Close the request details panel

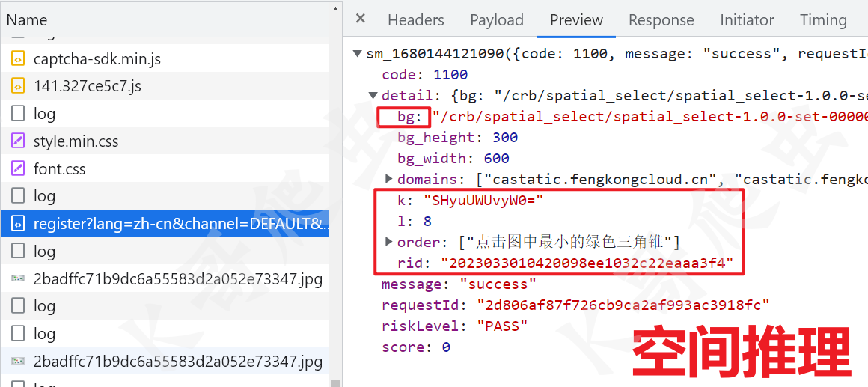(361, 19)
